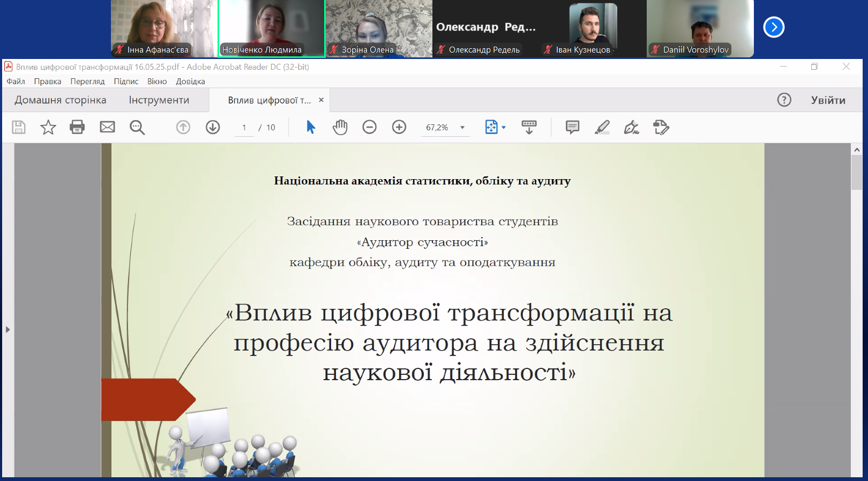Select the hand pan tool
868x481 pixels.
340,127
